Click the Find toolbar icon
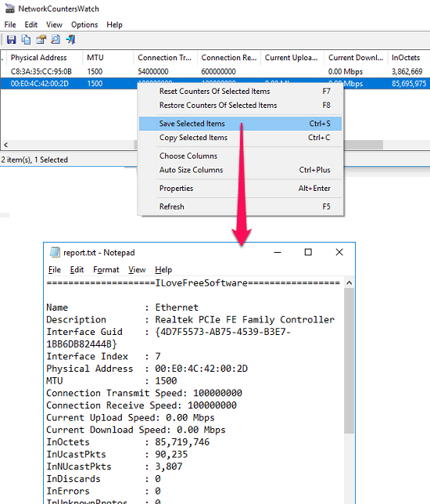This screenshot has height=504, width=430. point(56,40)
